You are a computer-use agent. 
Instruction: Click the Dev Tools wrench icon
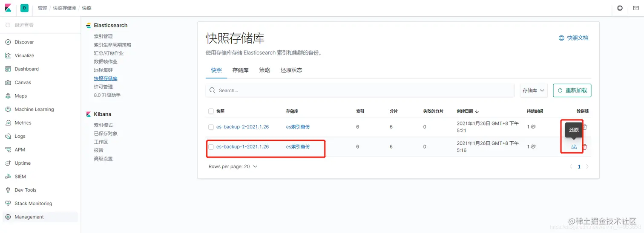pos(8,190)
